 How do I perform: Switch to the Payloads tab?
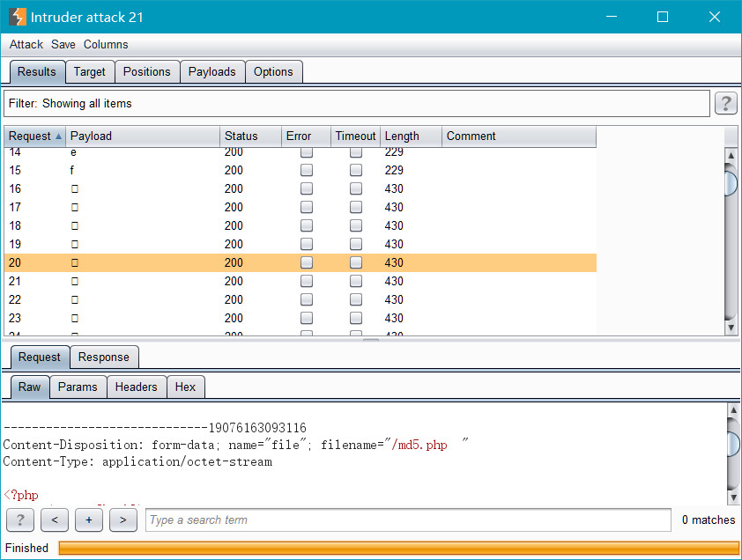pos(212,72)
